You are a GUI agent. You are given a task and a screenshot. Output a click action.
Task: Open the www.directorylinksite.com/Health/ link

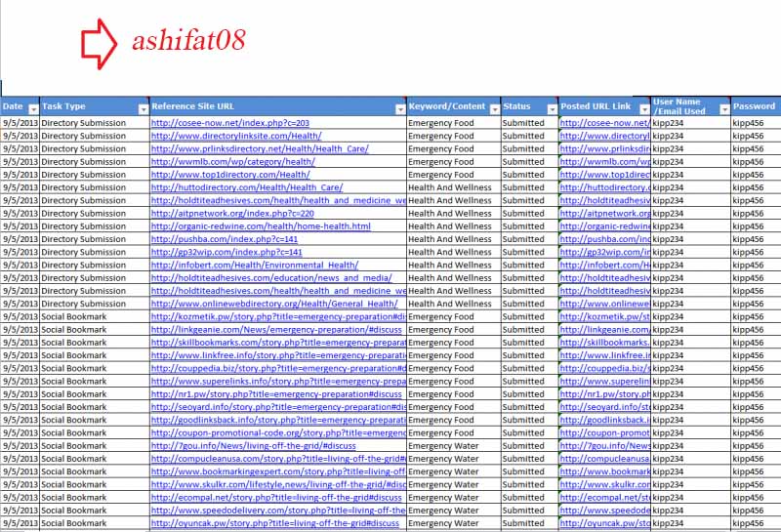[236, 136]
